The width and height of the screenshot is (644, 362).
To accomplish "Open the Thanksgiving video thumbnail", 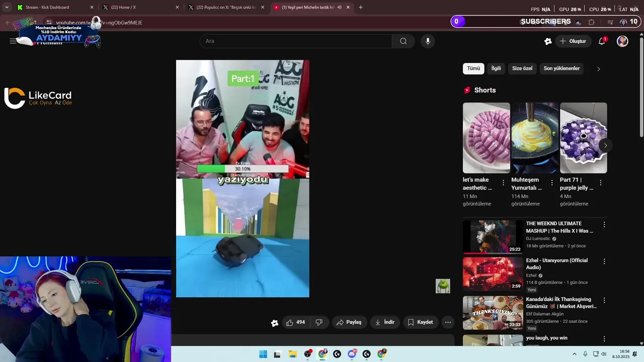I will 493,313.
